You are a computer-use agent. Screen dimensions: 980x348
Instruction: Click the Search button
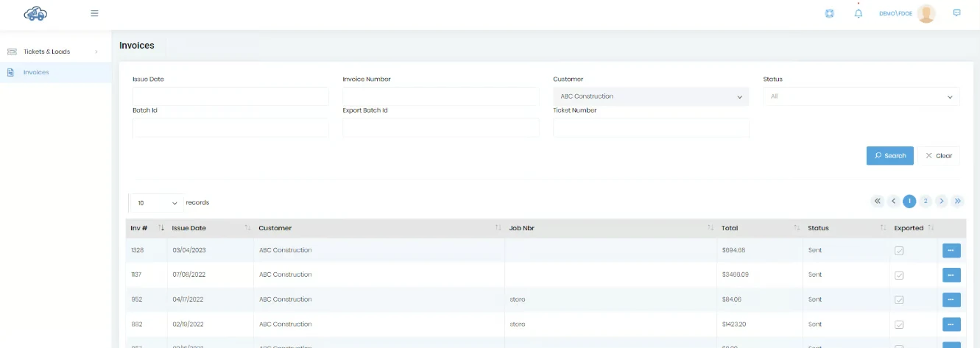890,156
